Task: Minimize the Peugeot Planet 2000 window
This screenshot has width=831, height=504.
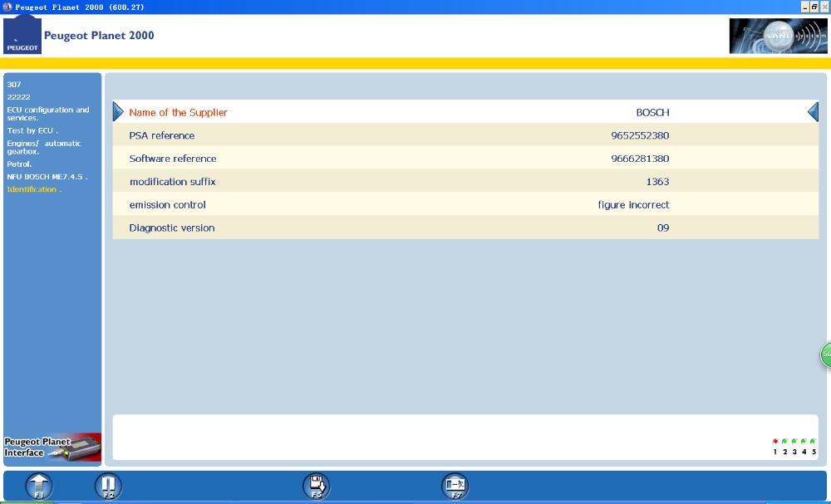Action: (x=805, y=7)
